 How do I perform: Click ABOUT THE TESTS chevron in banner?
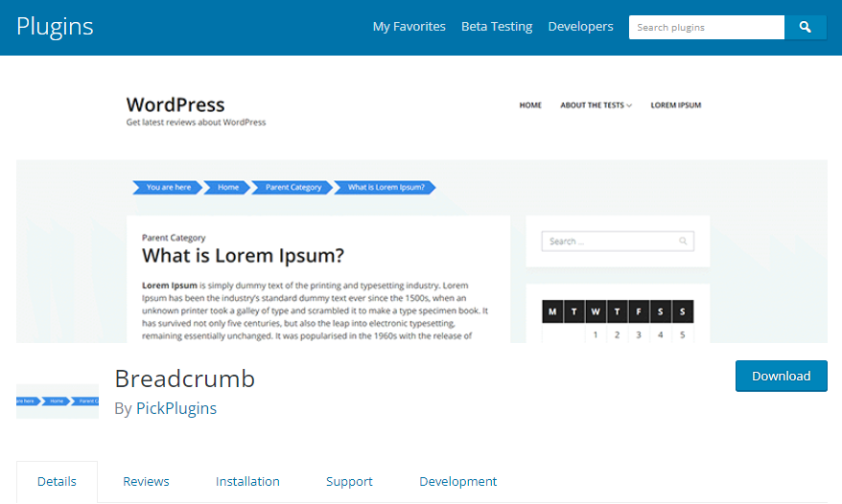629,105
